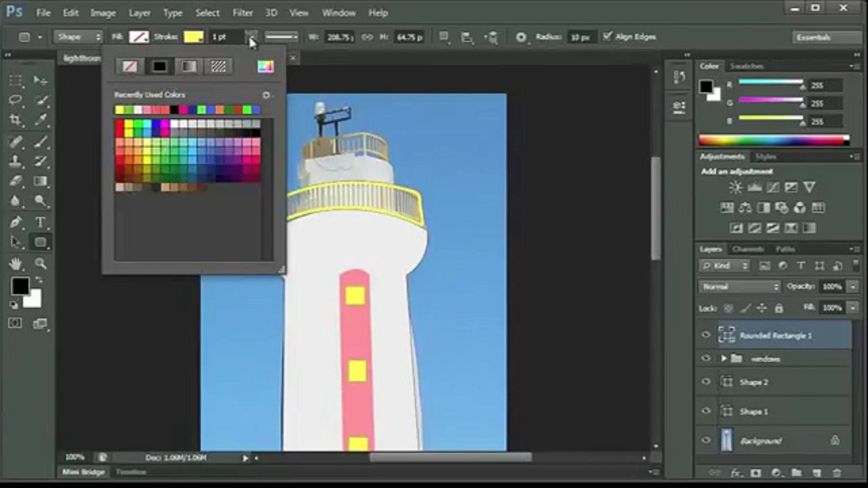Open the File menu
The height and width of the screenshot is (488, 868).
coord(43,13)
